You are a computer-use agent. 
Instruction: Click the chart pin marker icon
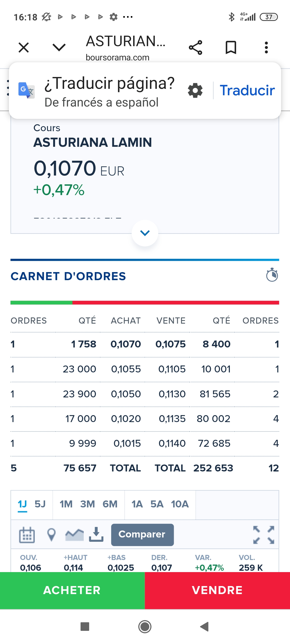click(x=51, y=535)
